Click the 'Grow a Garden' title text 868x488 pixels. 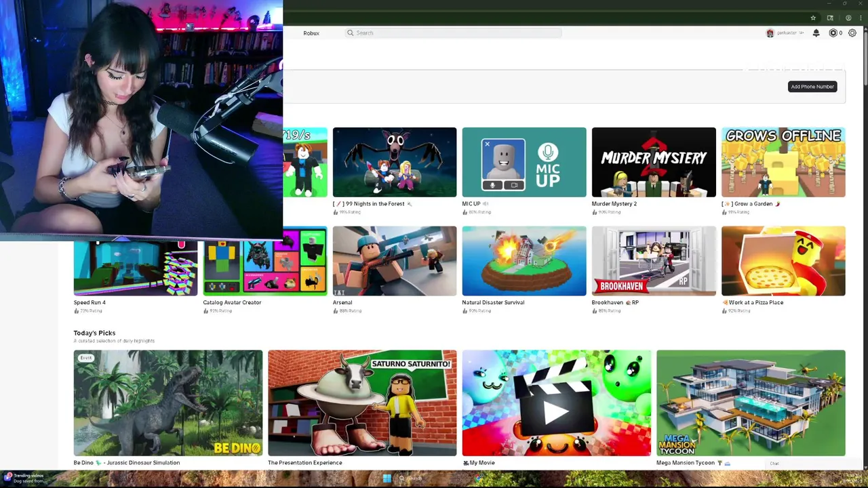pyautogui.click(x=751, y=203)
